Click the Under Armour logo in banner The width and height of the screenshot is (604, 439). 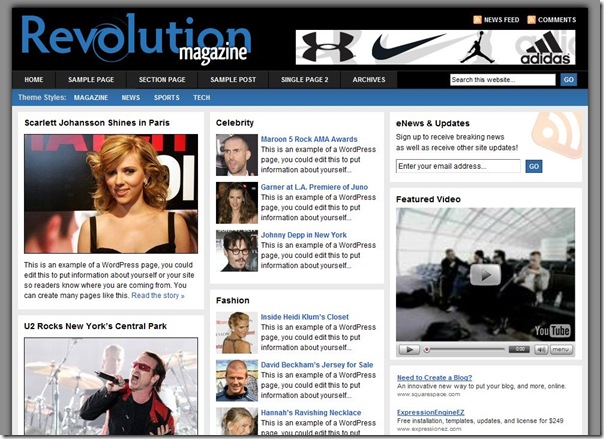(x=328, y=47)
